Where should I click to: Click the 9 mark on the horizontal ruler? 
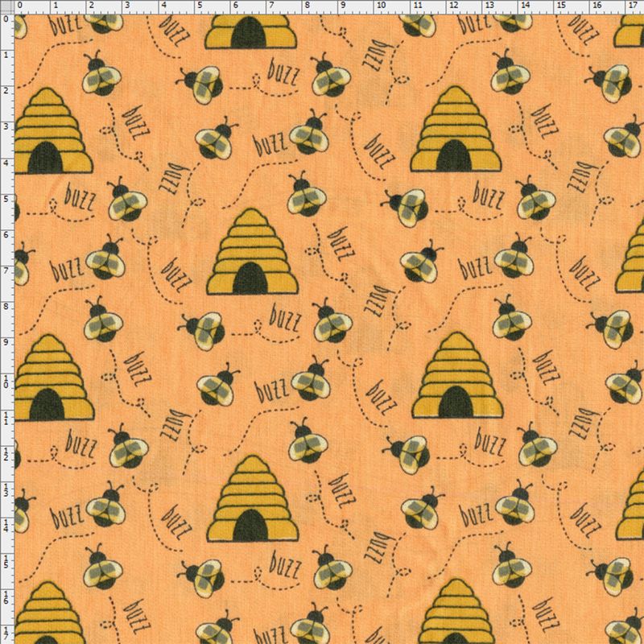pyautogui.click(x=343, y=6)
